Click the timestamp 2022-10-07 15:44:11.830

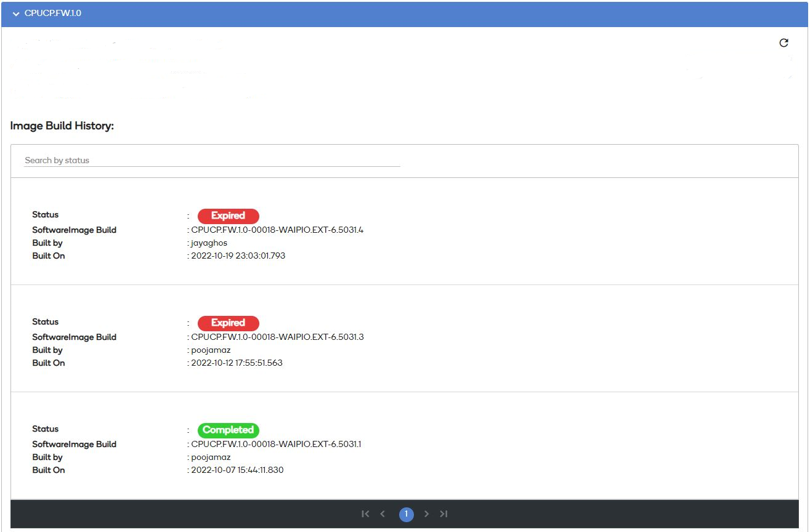(237, 470)
